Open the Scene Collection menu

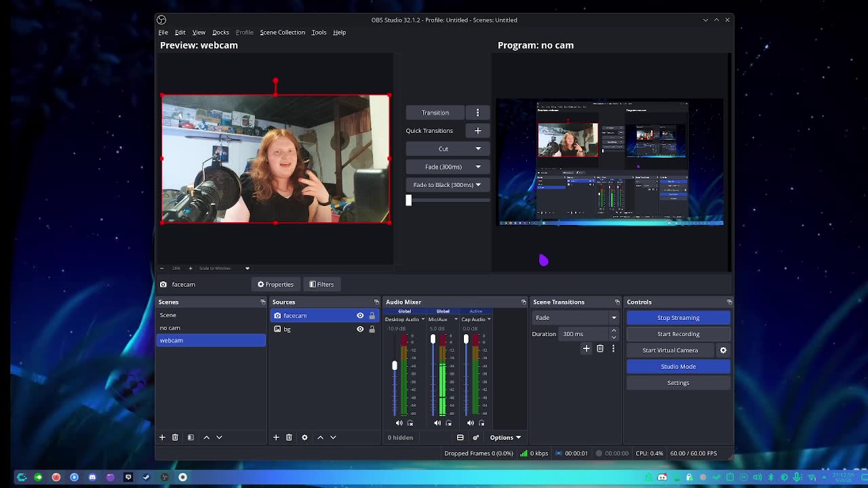282,33
